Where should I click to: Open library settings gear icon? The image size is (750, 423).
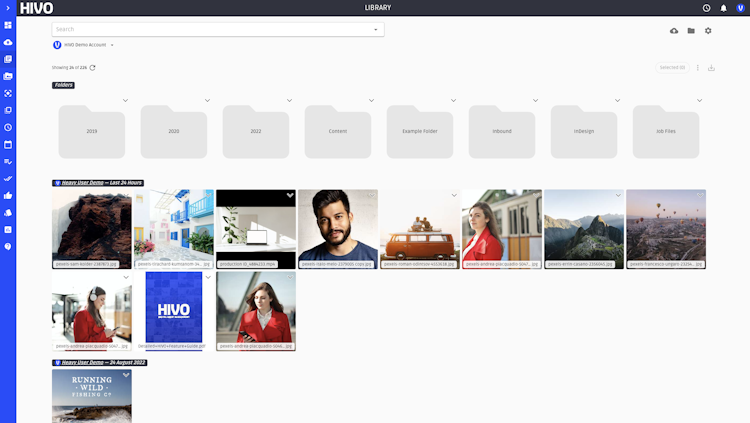708,31
